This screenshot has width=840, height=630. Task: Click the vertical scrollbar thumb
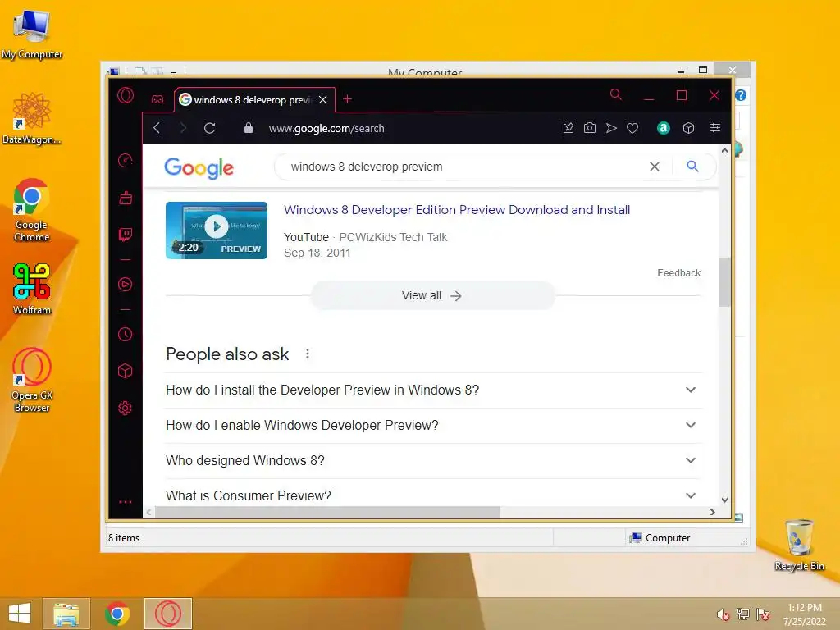tap(724, 282)
